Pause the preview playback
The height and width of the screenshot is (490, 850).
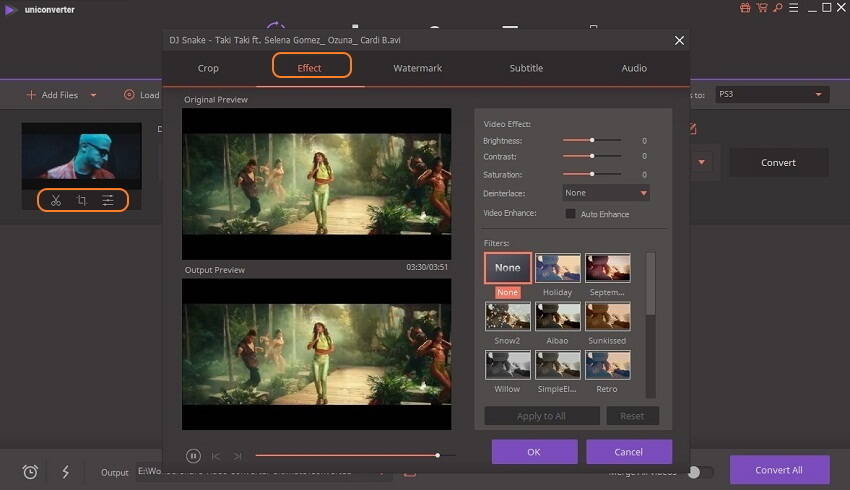tap(193, 456)
